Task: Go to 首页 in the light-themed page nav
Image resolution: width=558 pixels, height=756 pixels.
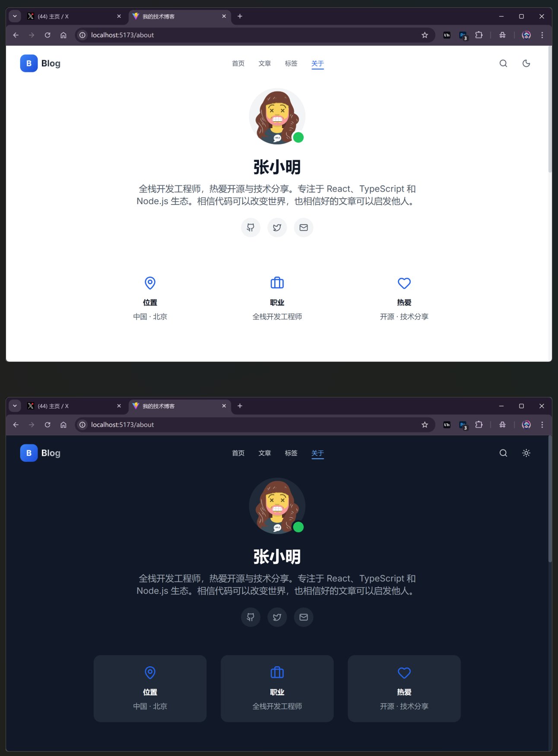Action: coord(238,63)
